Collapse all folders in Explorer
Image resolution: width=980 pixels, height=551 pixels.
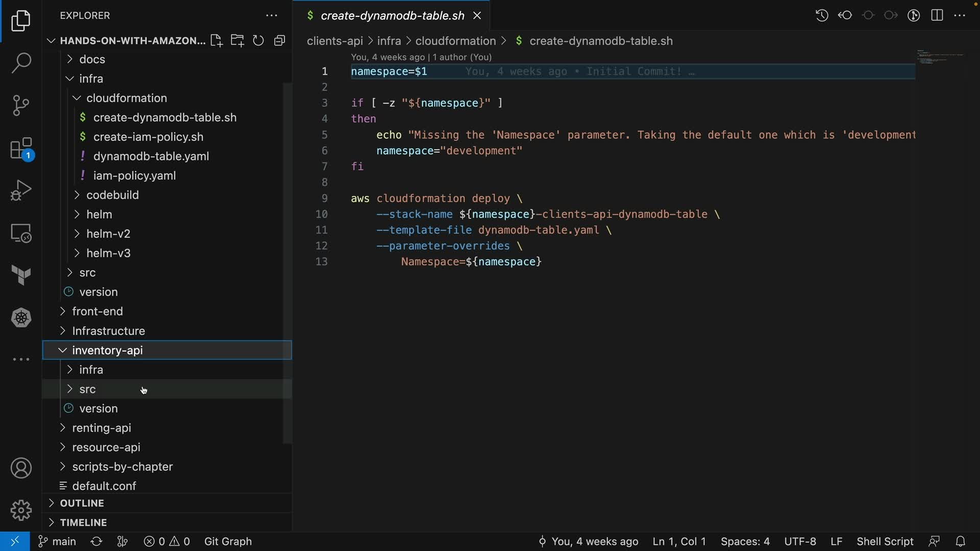pos(279,41)
